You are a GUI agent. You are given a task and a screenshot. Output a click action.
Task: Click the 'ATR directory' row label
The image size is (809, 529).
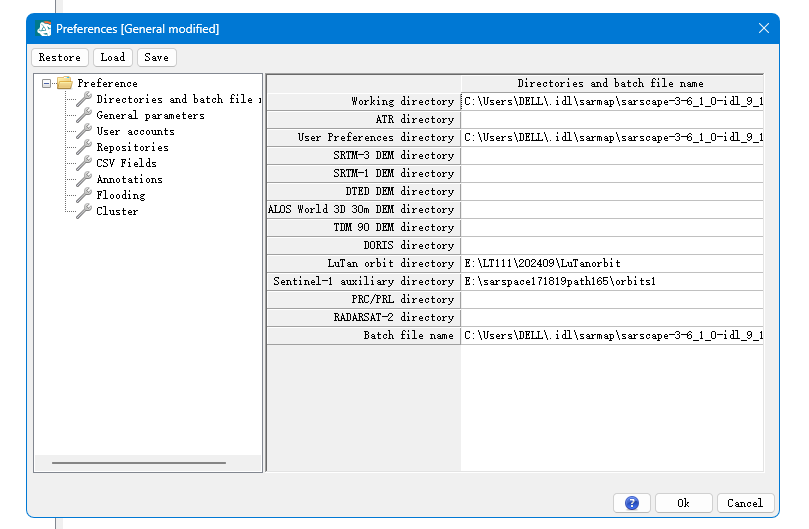(x=364, y=119)
